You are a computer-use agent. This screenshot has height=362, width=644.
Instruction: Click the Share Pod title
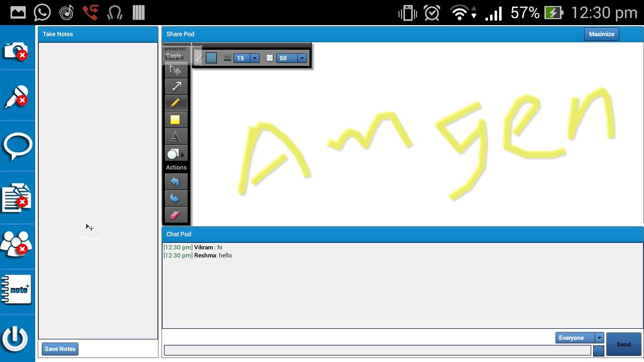tap(180, 34)
